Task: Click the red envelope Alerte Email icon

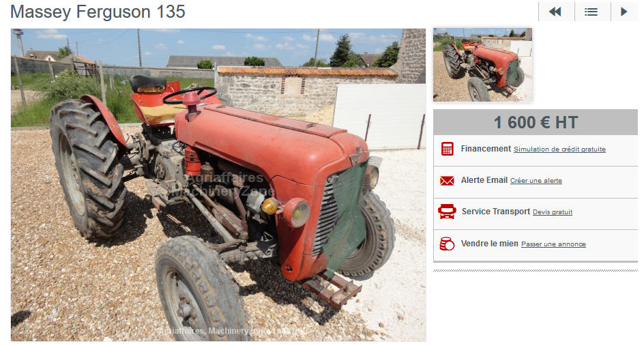Action: pos(448,180)
